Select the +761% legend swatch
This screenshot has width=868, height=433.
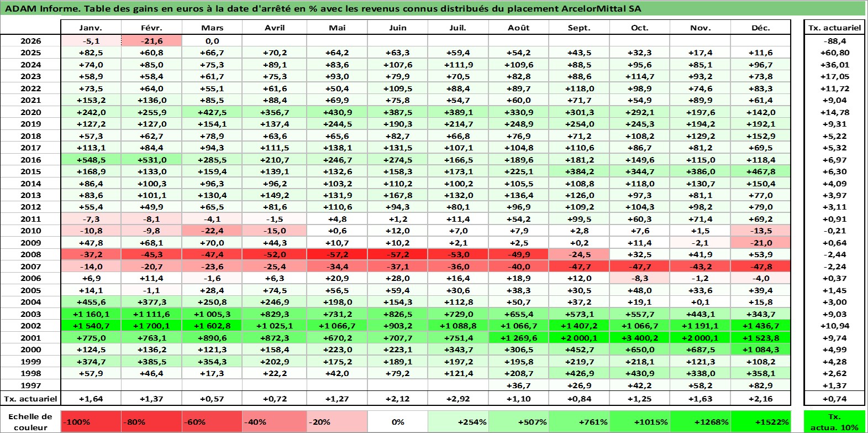coord(579,421)
